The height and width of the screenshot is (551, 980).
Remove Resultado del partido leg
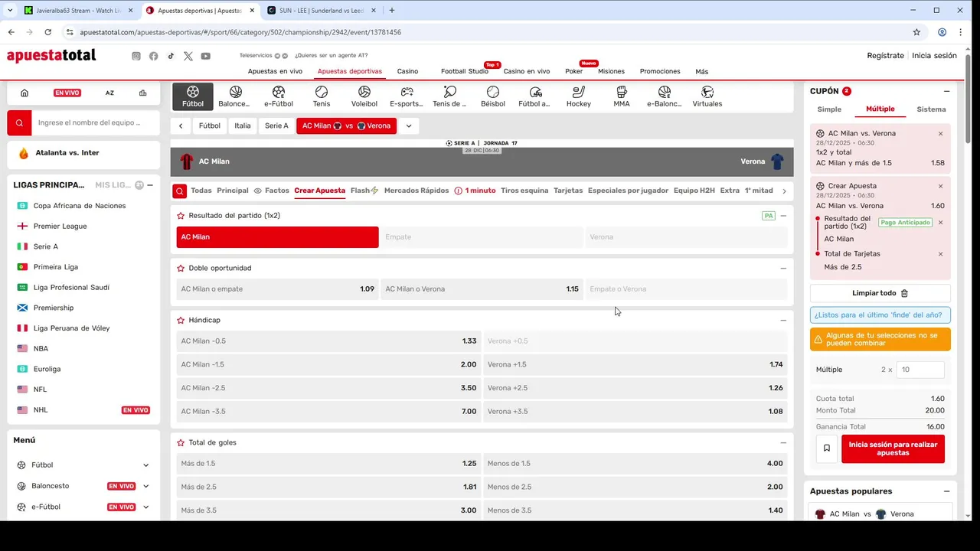[941, 223]
